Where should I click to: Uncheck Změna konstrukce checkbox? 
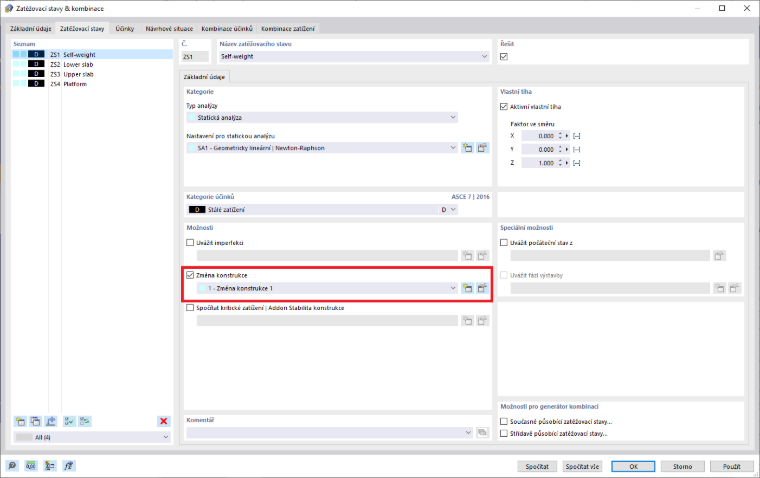190,275
